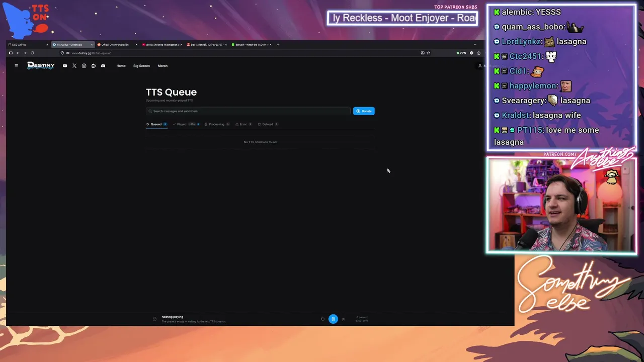Image resolution: width=644 pixels, height=362 pixels.
Task: Click the shield icon in address bar
Action: (62, 53)
